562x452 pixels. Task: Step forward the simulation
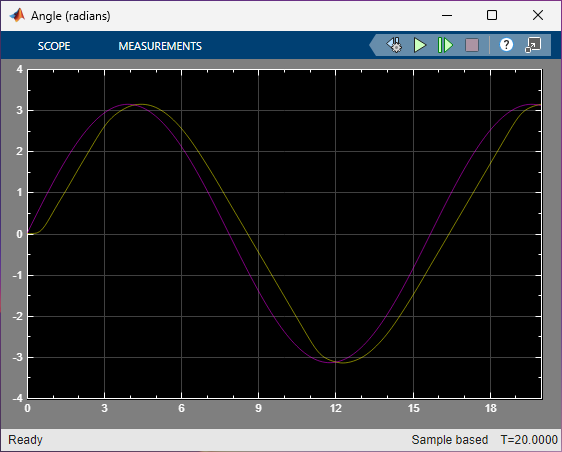tap(445, 45)
